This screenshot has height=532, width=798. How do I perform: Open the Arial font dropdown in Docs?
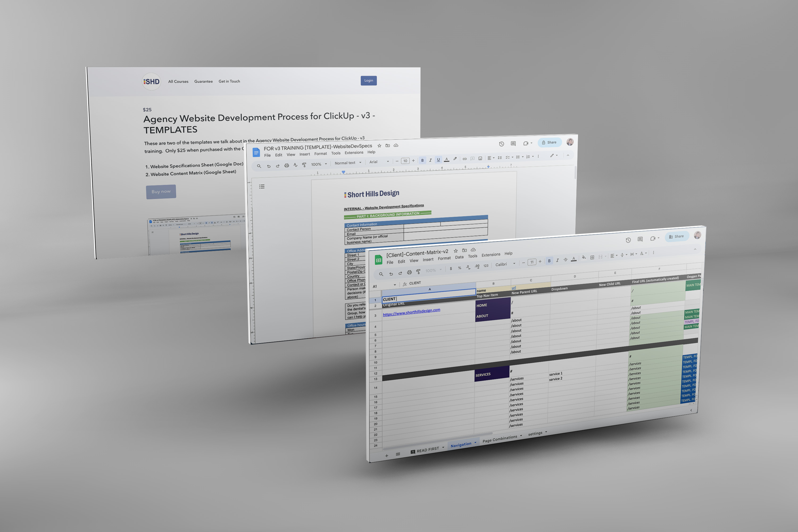tap(379, 162)
